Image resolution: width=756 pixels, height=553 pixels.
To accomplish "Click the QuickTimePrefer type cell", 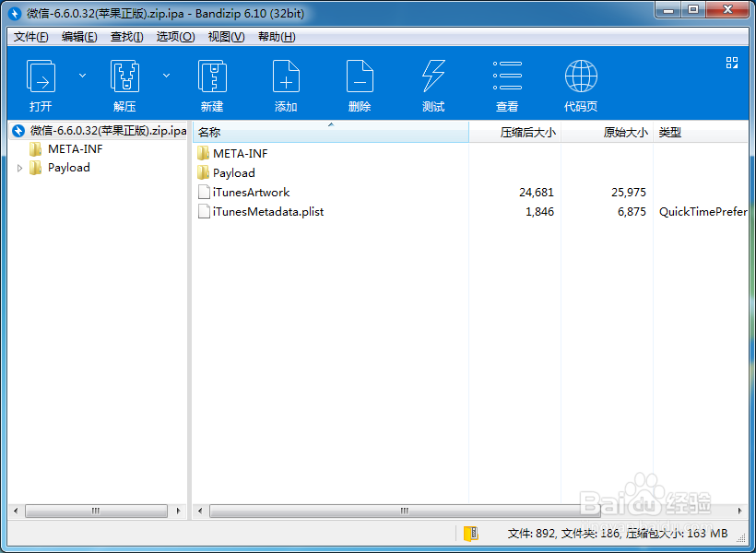I will [703, 212].
